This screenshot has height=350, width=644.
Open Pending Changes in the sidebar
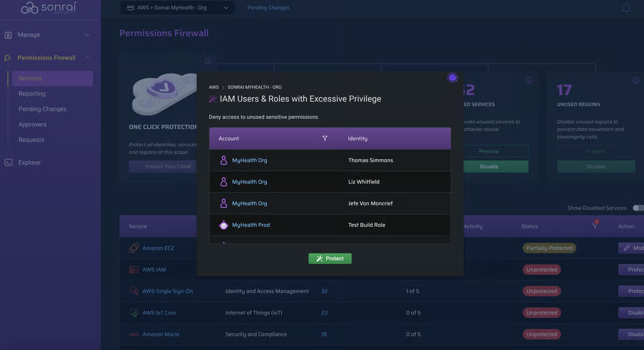42,109
